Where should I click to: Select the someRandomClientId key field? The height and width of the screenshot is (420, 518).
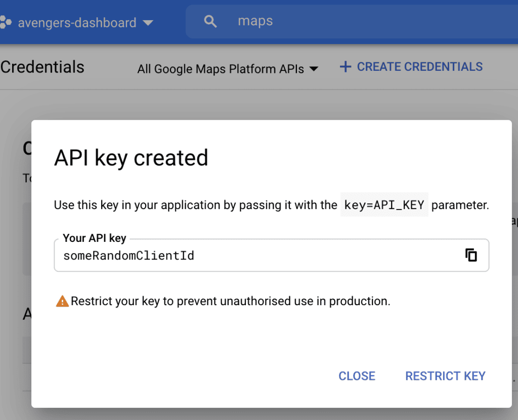[x=272, y=256]
